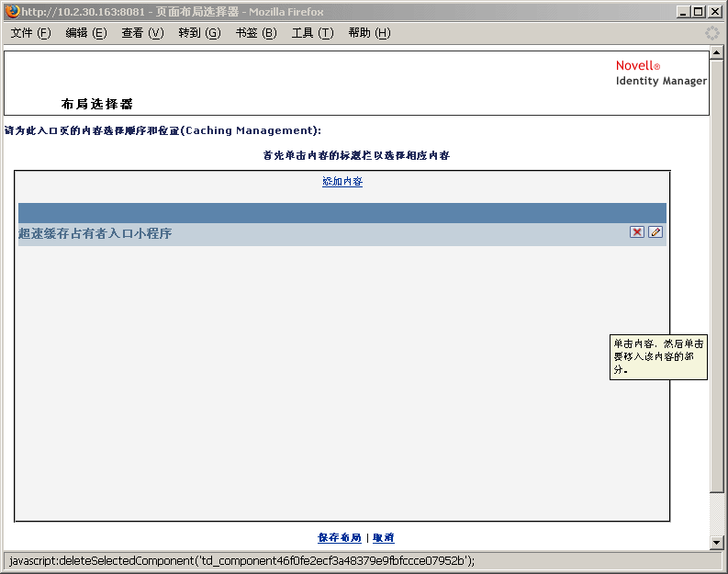This screenshot has width=728, height=574.
Task: Click the 添加内容 link
Action: [x=342, y=182]
